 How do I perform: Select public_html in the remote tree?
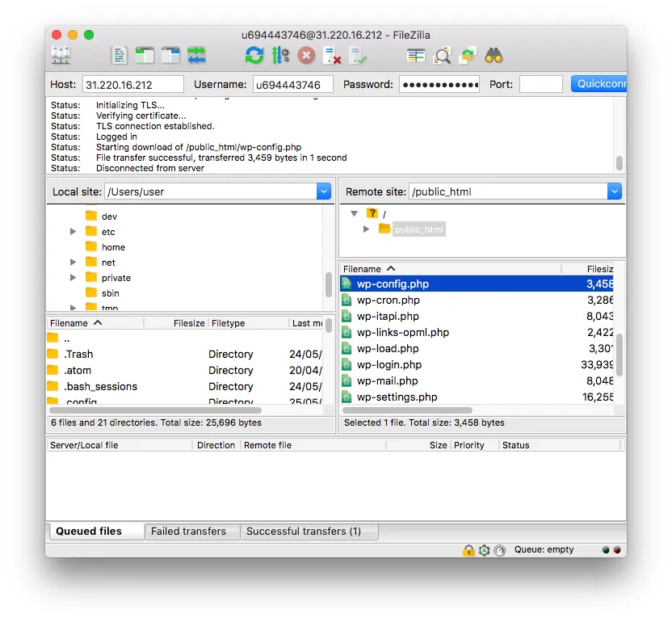tap(418, 229)
